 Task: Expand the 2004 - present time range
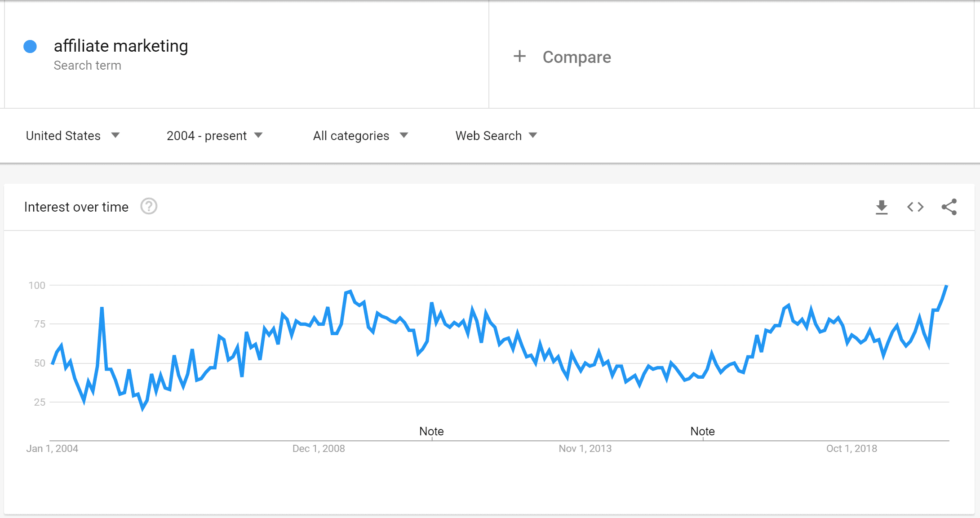[x=214, y=136]
